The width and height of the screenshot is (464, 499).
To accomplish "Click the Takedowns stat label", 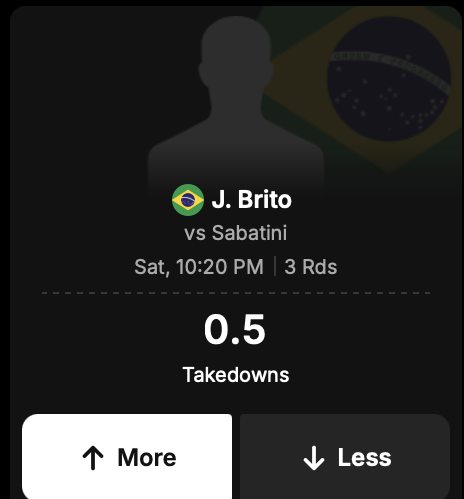I will (236, 375).
